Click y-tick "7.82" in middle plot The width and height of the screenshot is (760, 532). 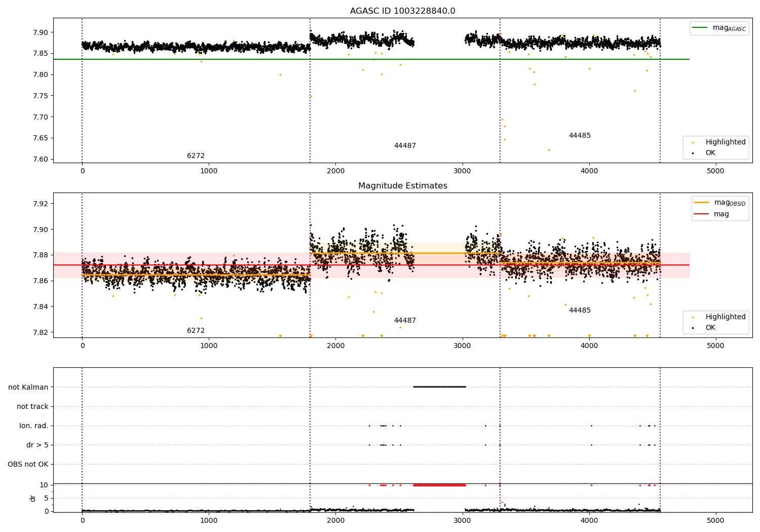coord(40,332)
